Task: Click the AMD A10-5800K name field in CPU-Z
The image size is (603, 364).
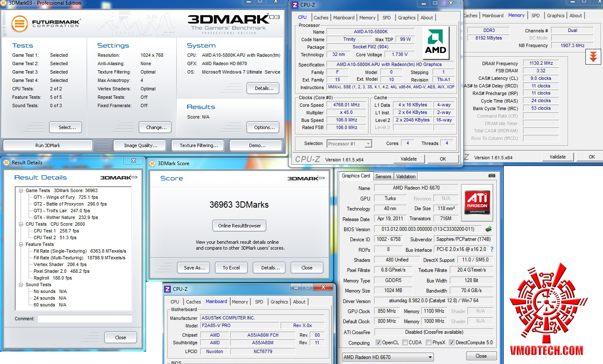Action: click(371, 32)
